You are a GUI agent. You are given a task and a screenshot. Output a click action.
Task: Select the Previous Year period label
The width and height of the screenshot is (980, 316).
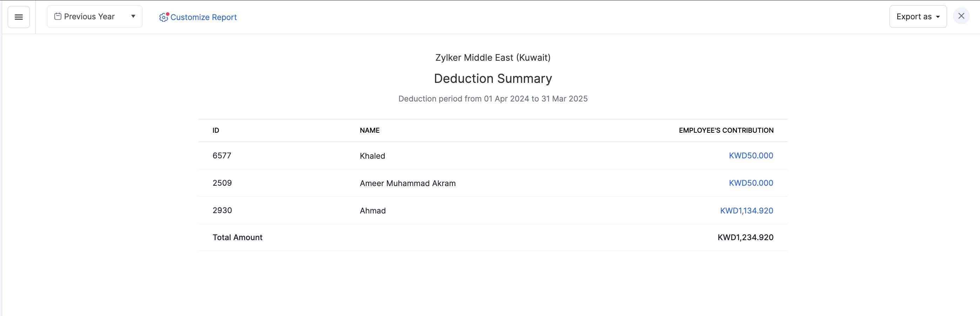coord(89,17)
